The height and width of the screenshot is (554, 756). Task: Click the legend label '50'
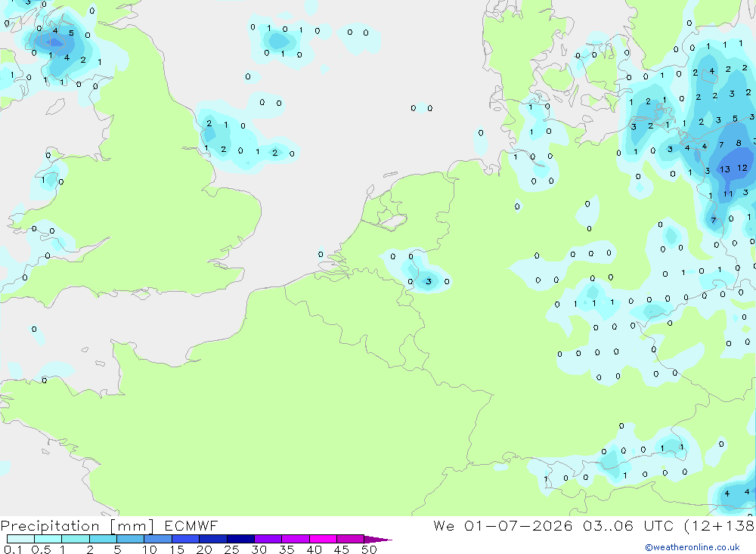point(370,549)
